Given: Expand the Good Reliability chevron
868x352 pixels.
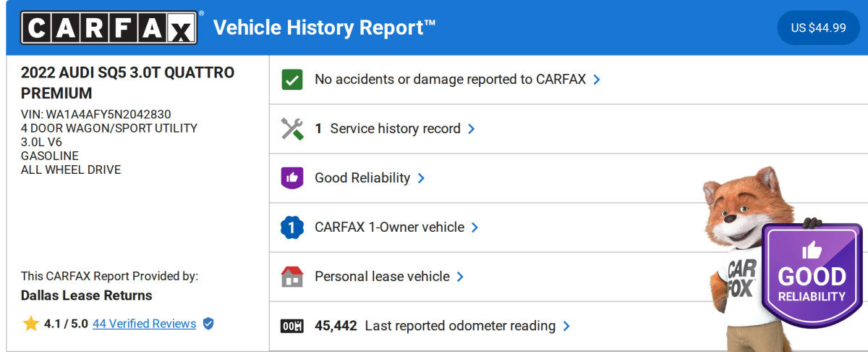Looking at the screenshot, I should coord(421,178).
